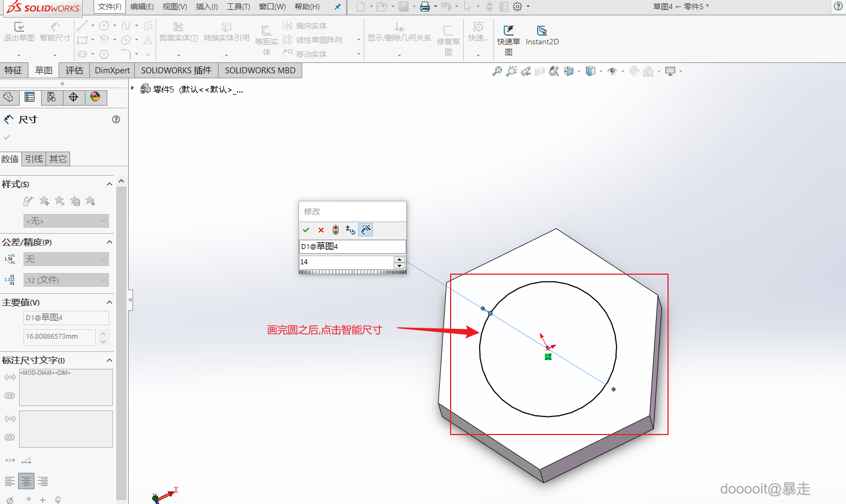Click the D1@草图4 field in 修改 dialog
Image resolution: width=846 pixels, height=504 pixels.
point(353,246)
